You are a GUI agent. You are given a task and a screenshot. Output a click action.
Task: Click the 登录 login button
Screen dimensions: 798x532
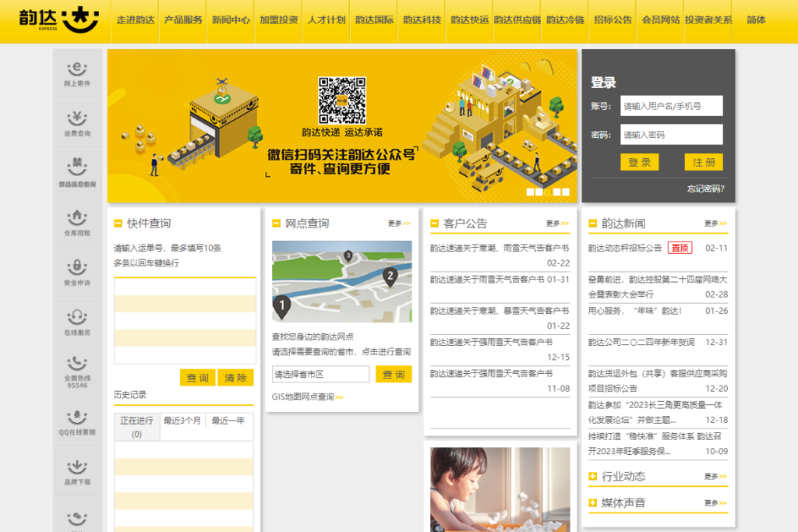(640, 162)
